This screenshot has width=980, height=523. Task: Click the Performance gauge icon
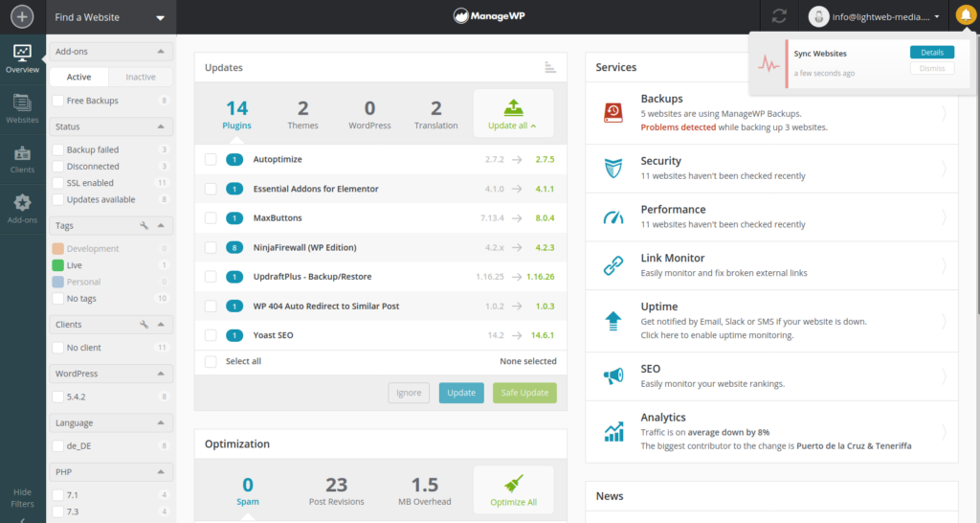tap(613, 217)
